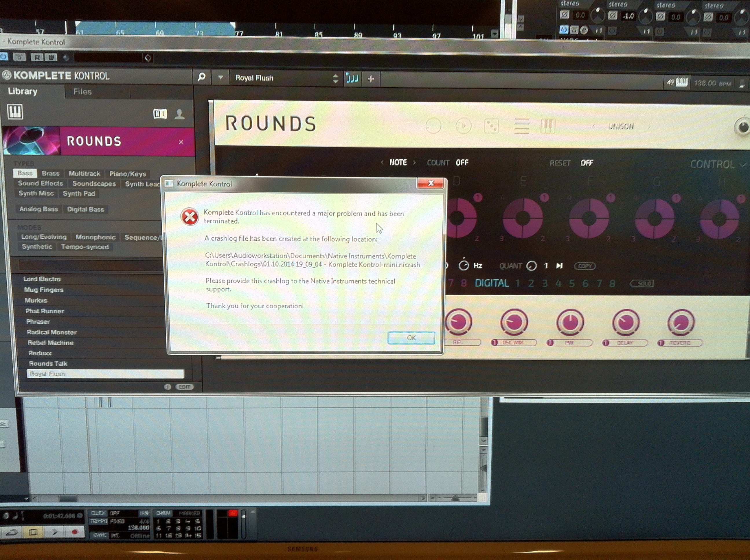Click the plus icon in header
Viewport: 750px width, 560px height.
point(371,79)
